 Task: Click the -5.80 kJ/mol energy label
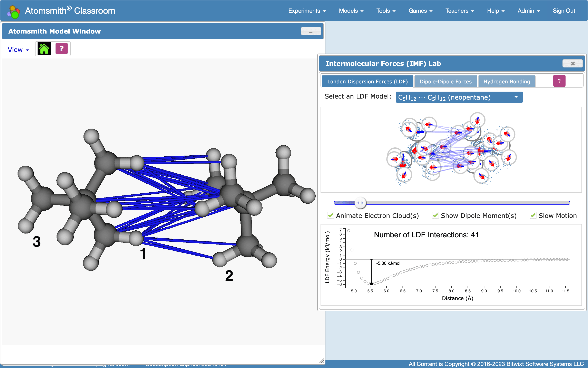388,263
